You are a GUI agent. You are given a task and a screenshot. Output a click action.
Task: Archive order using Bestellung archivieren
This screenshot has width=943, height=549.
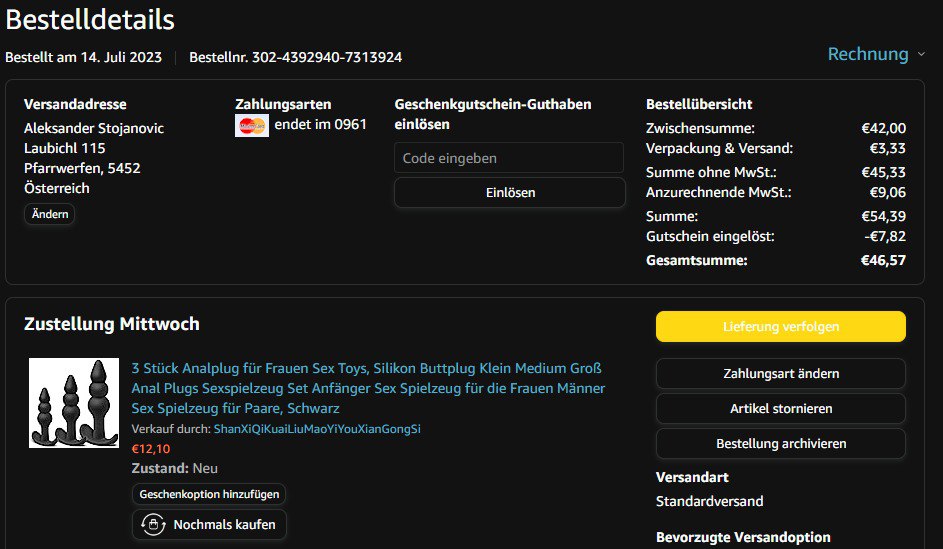click(780, 444)
